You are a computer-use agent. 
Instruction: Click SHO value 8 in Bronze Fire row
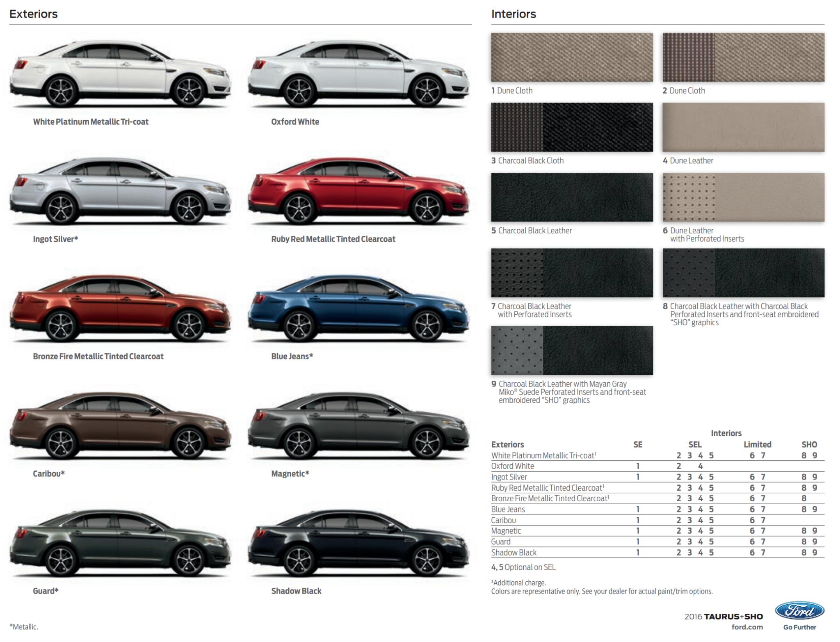(x=804, y=499)
